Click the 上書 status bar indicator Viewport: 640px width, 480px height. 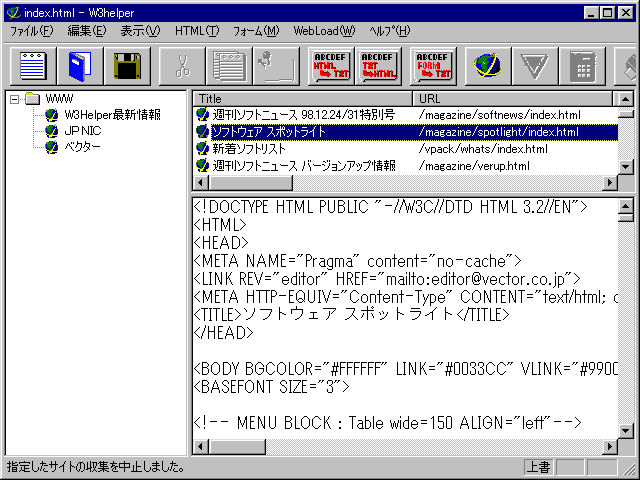(x=539, y=467)
